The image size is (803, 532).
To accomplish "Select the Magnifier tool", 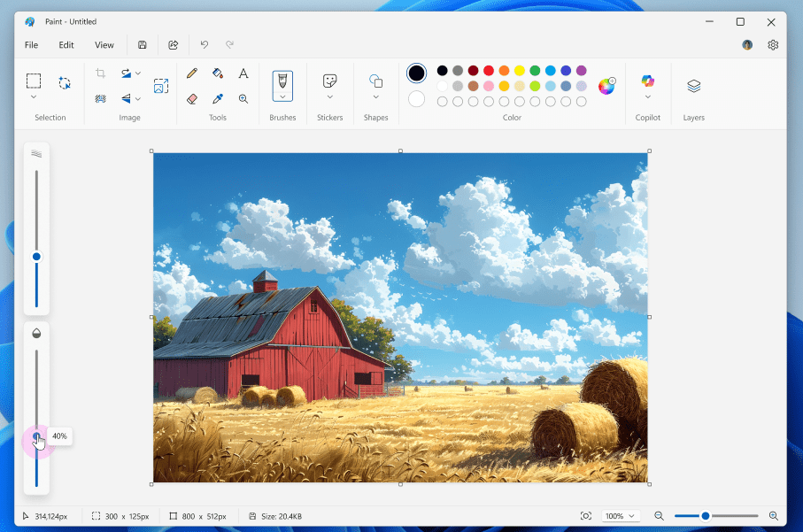I will point(243,99).
